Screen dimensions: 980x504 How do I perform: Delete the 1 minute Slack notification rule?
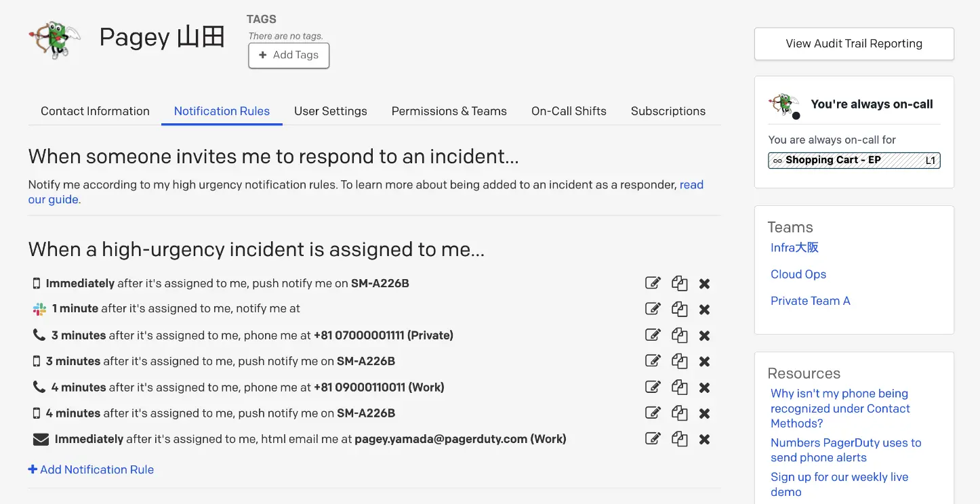pos(705,310)
